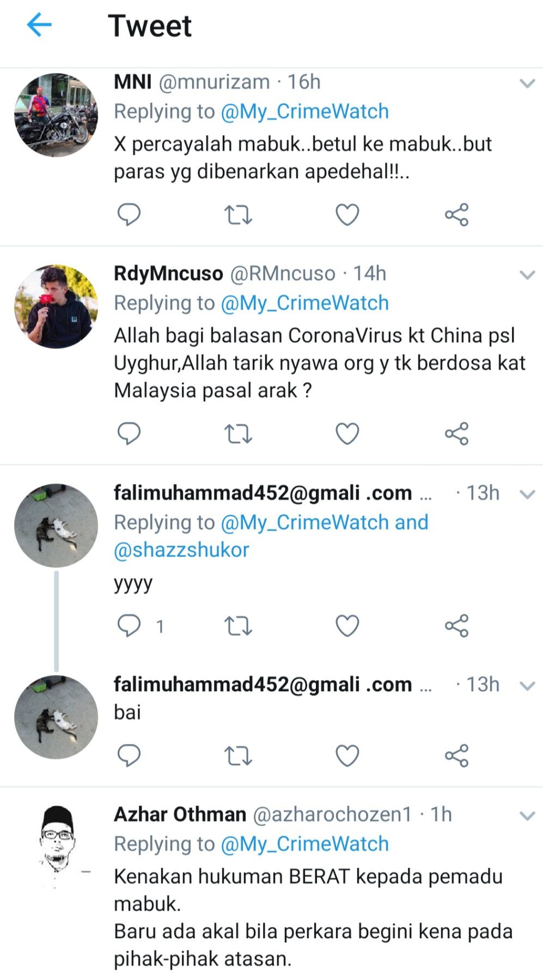Image resolution: width=543 pixels, height=980 pixels.
Task: Share the 'bai' tweet
Action: click(456, 756)
